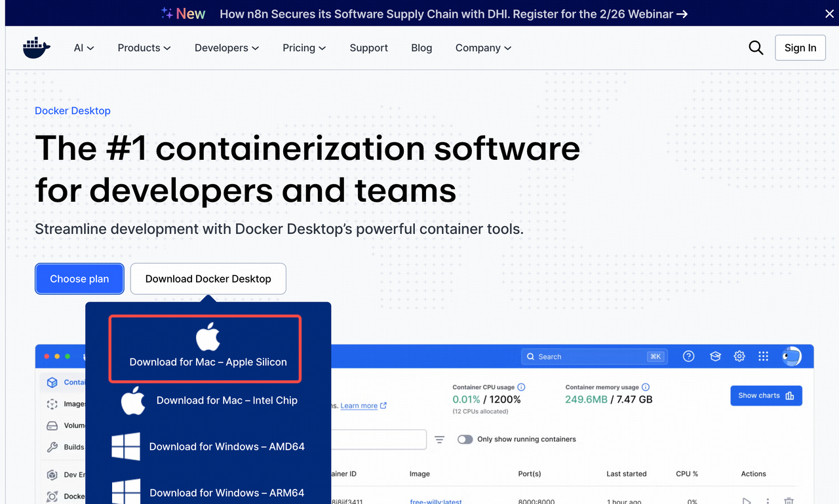Click the help question mark icon
The image size is (839, 504).
688,357
